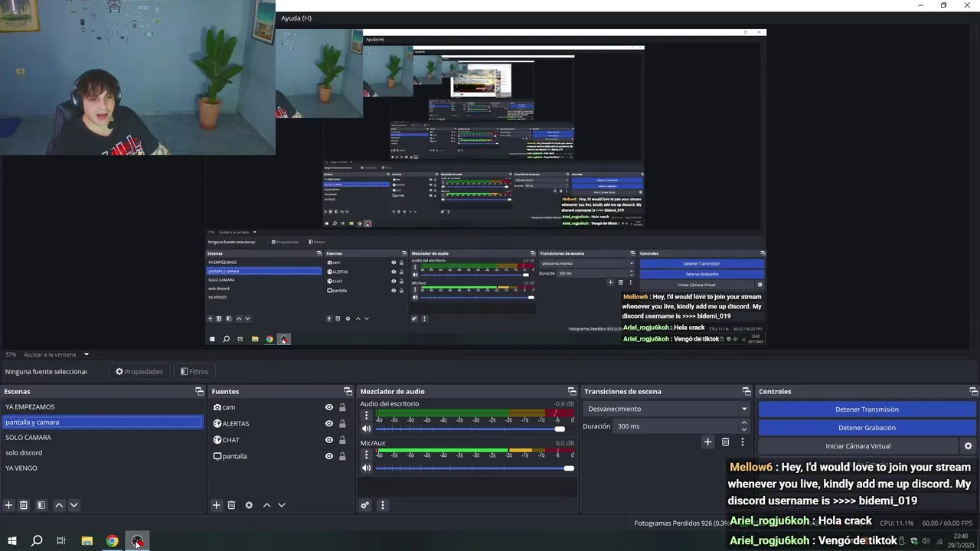Click Duración 300 ms field
This screenshot has height=551, width=980.
pos(677,426)
